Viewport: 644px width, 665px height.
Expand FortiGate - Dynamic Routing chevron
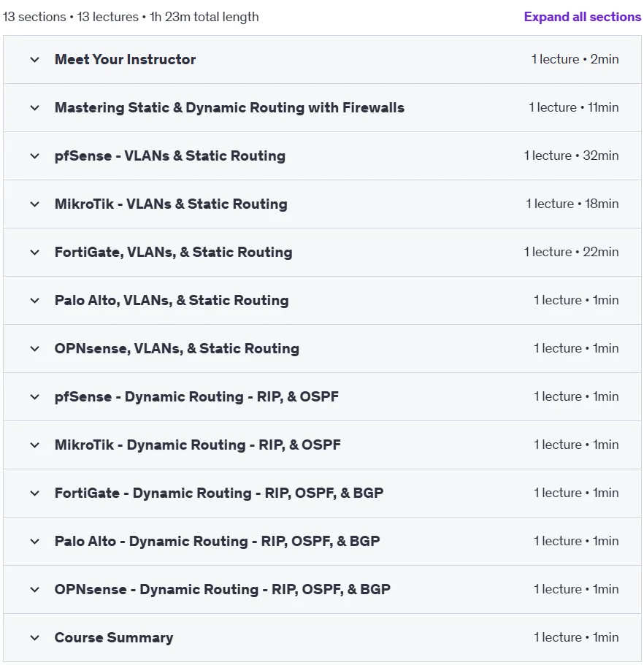point(35,493)
